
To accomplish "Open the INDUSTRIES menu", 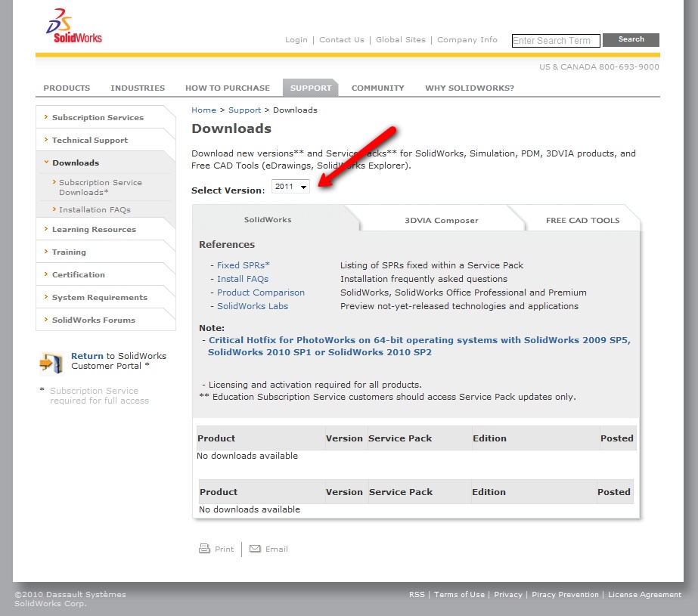I will pos(138,88).
